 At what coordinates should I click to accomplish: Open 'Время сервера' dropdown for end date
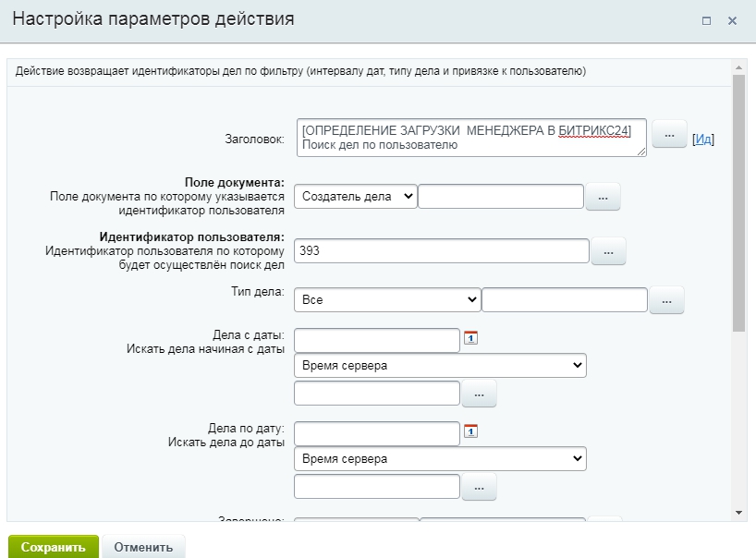(x=440, y=458)
